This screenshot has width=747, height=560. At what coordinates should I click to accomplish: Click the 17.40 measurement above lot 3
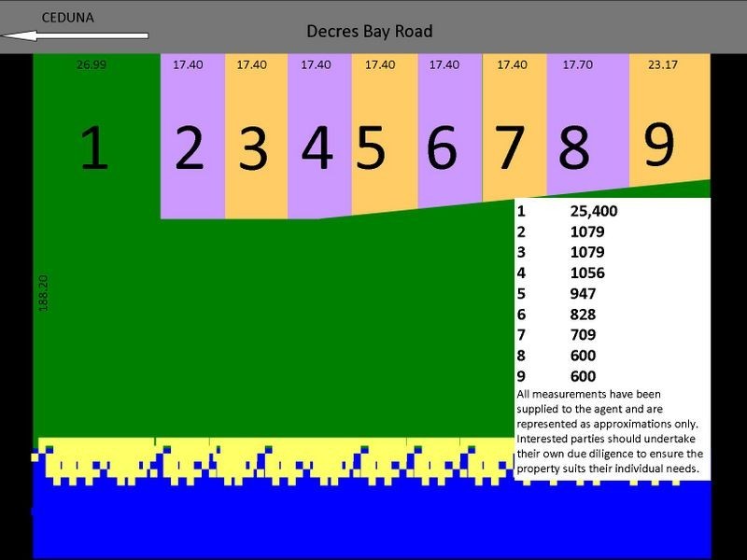click(251, 64)
